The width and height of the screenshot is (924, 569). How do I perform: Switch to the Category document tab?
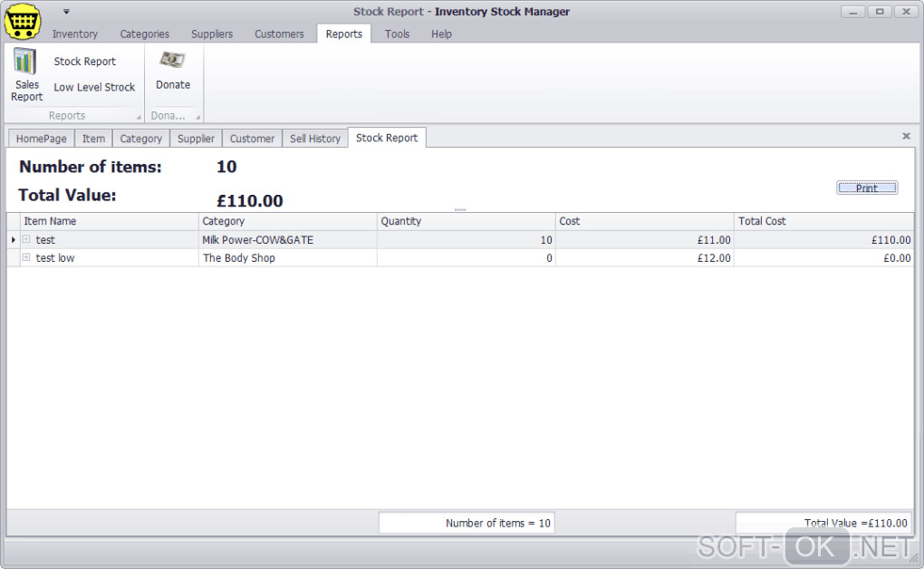tap(140, 139)
